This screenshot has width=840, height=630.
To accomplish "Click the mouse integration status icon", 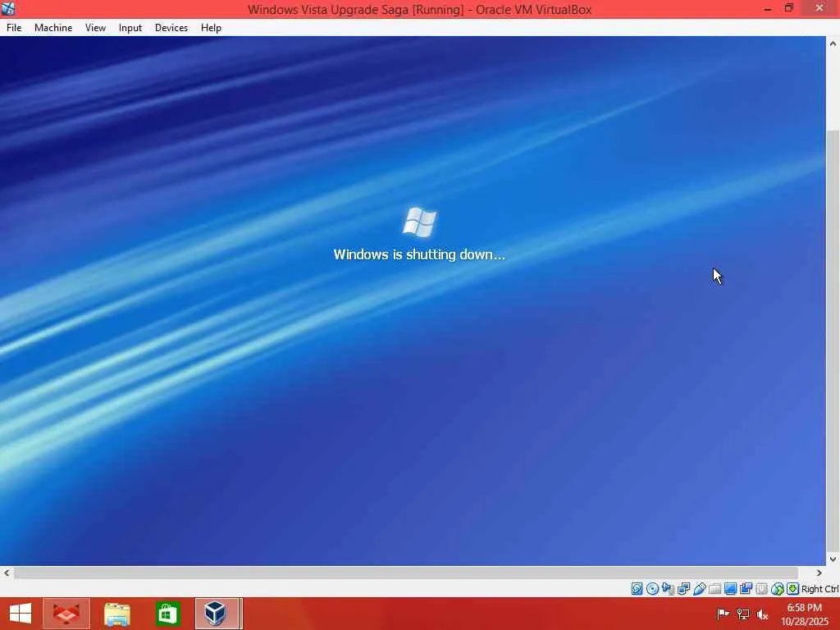I will pyautogui.click(x=778, y=589).
